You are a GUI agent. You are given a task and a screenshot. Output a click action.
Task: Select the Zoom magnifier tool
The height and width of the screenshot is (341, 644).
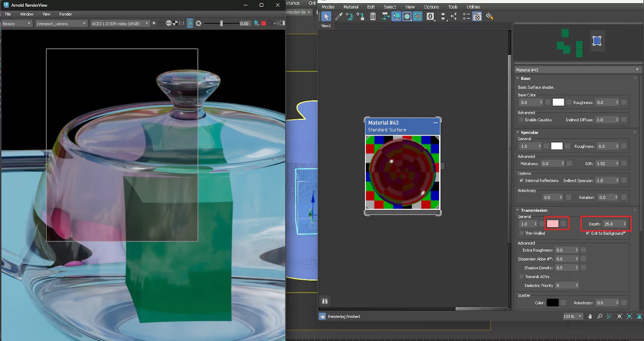[x=600, y=316]
